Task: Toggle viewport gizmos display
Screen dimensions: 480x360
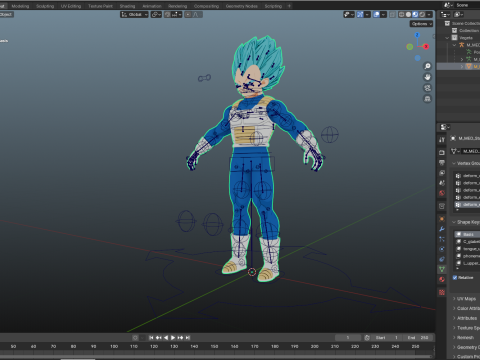Action: pyautogui.click(x=360, y=15)
